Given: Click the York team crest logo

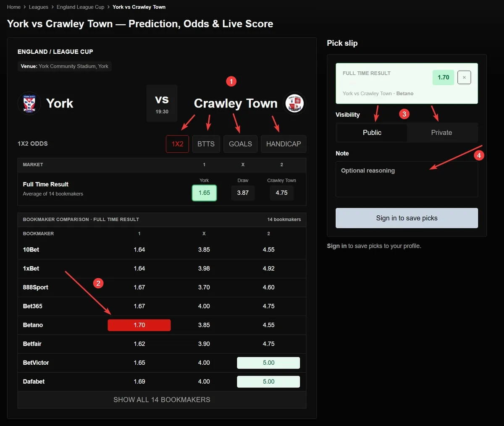Looking at the screenshot, I should click(29, 103).
